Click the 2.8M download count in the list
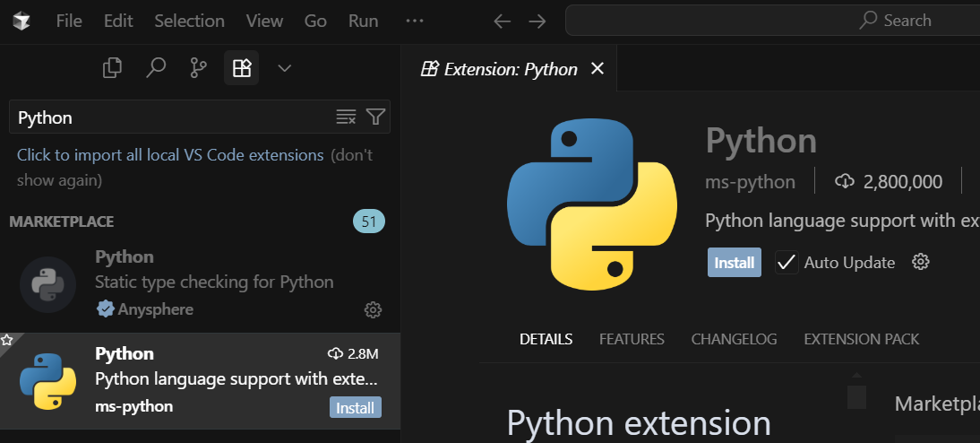Viewport: 980px width, 443px height. 353,353
